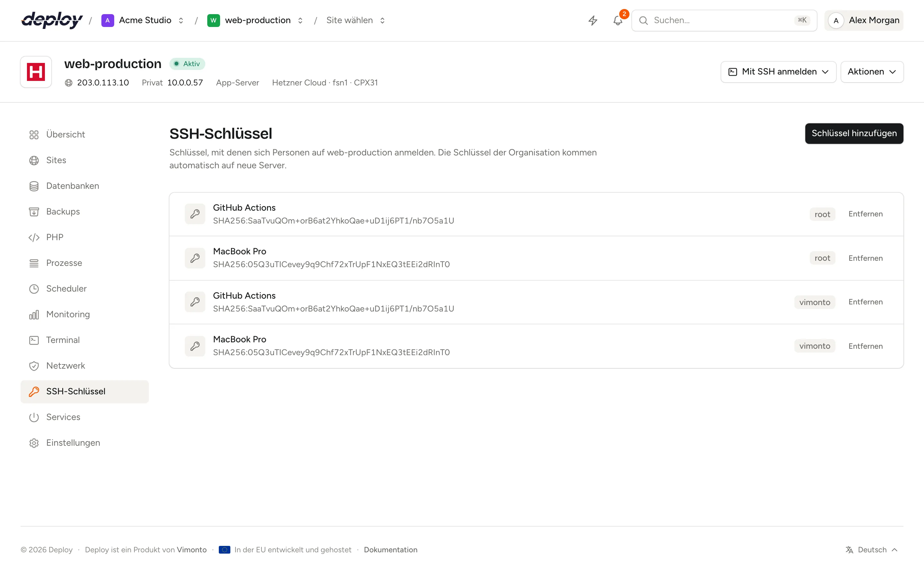
Task: Open the Site wählen dropdown
Action: click(356, 20)
